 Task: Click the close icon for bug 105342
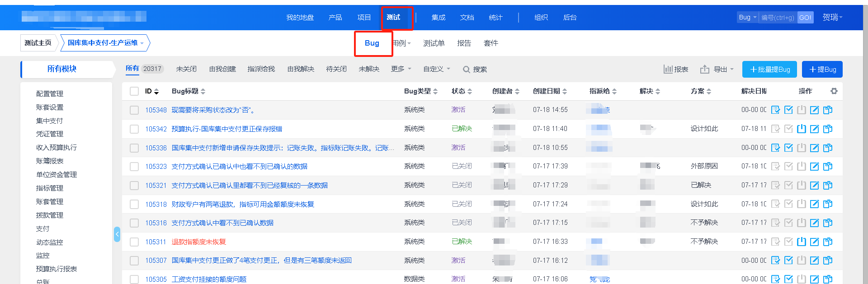point(802,129)
